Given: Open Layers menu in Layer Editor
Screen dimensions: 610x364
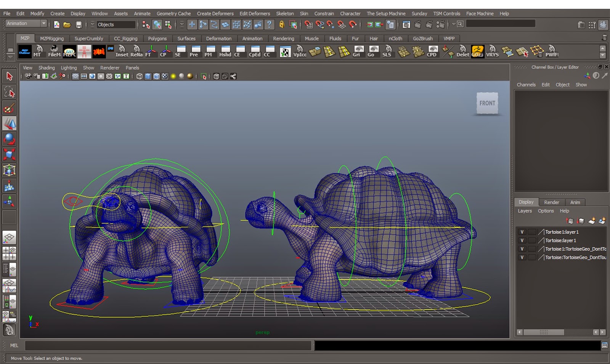Looking at the screenshot, I should point(525,211).
